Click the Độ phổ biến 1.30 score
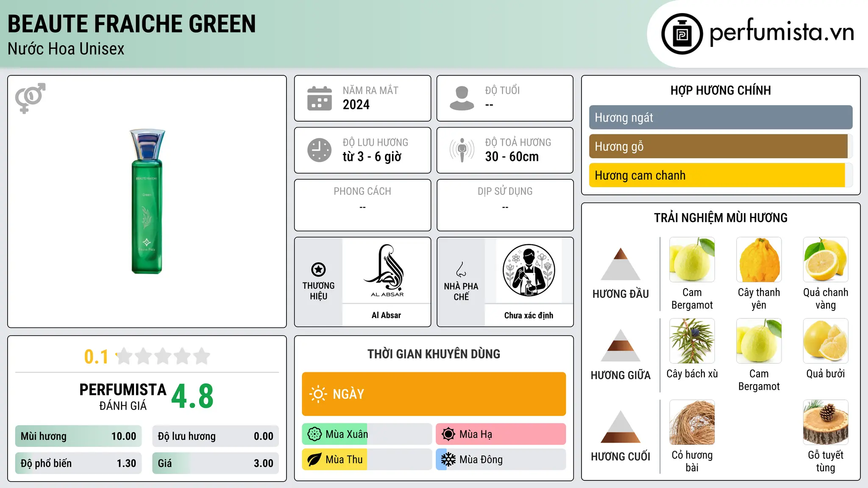This screenshot has width=868, height=488. [78, 463]
